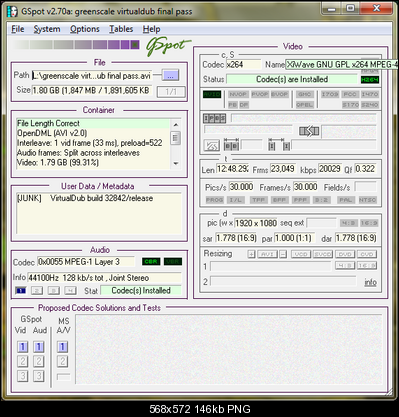This screenshot has width=399, height=417.
Task: Open the System menu
Action: pyautogui.click(x=47, y=29)
